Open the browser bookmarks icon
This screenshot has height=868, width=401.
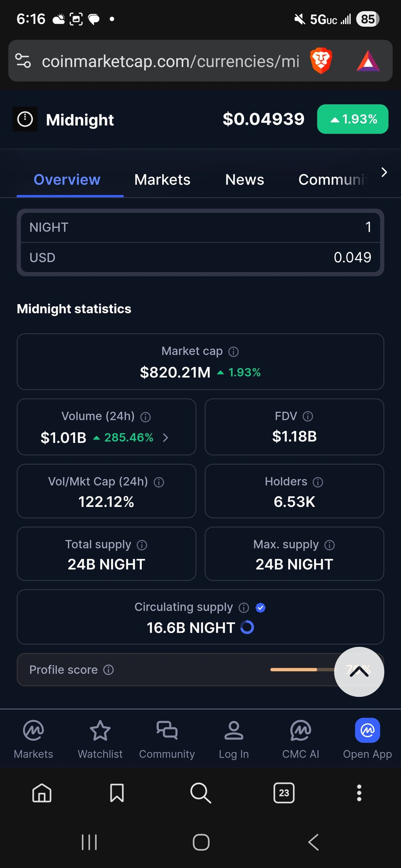(117, 793)
